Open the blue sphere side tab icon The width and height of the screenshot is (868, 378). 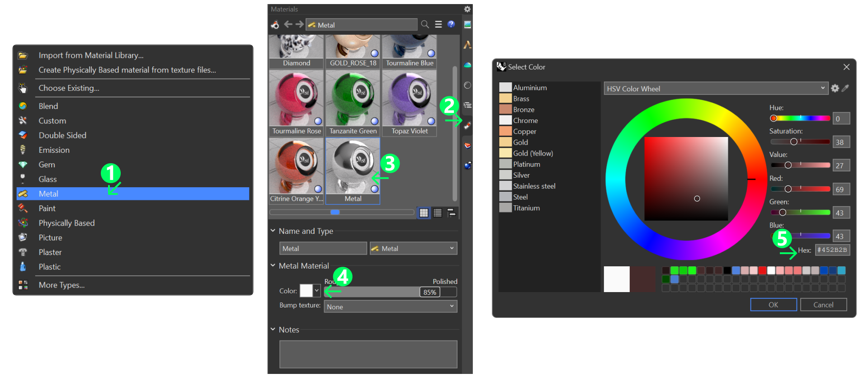(x=467, y=165)
